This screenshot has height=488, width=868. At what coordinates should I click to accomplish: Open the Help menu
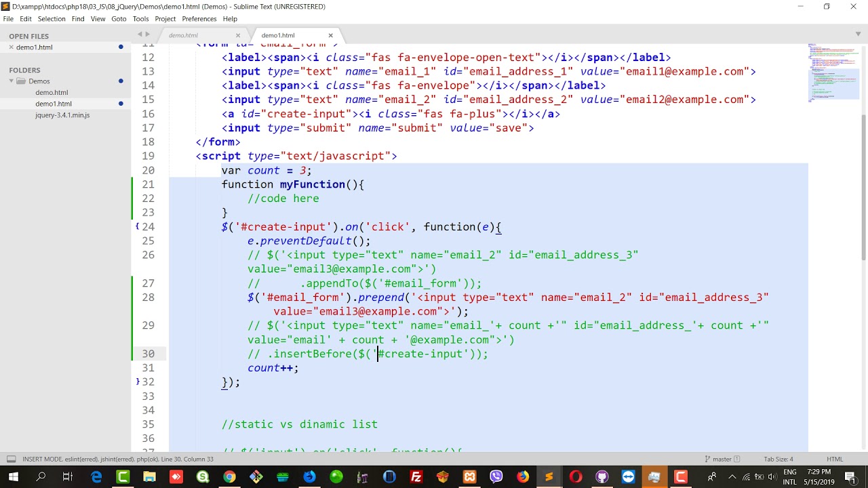pos(230,19)
